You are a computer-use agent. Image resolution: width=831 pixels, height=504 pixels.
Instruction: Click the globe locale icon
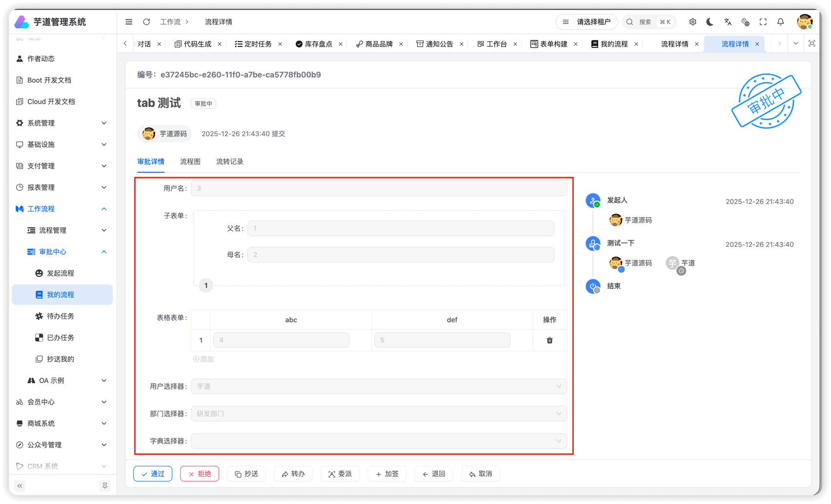click(745, 21)
